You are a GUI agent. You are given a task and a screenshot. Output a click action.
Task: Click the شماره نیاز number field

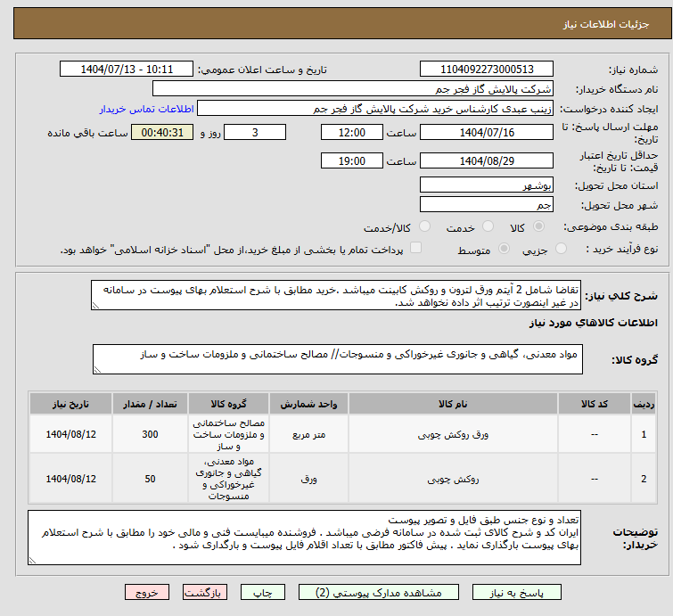click(487, 70)
